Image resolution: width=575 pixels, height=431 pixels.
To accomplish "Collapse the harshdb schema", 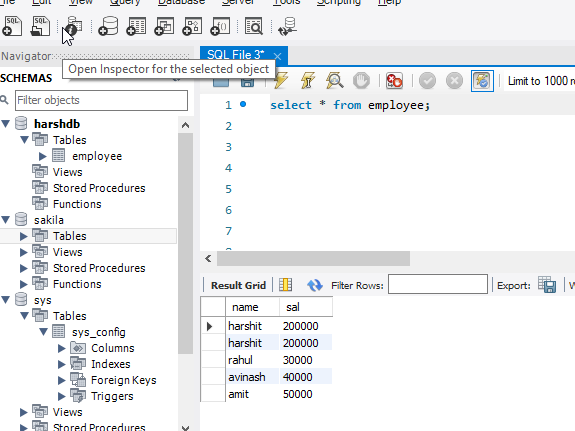I will [6, 124].
